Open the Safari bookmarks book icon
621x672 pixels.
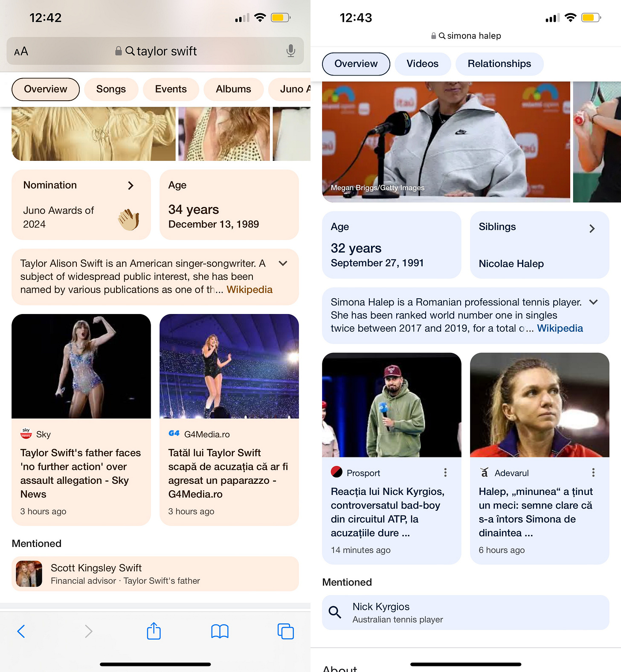tap(220, 631)
